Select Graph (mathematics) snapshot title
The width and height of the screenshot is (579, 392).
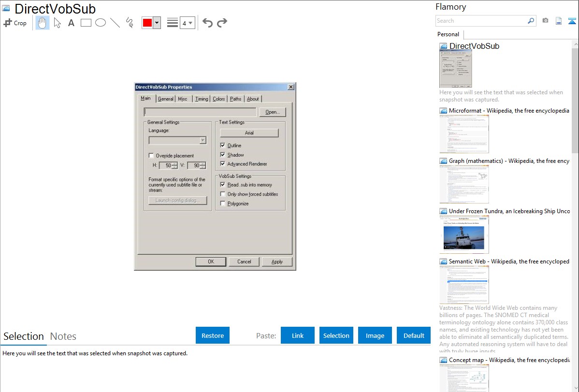509,161
